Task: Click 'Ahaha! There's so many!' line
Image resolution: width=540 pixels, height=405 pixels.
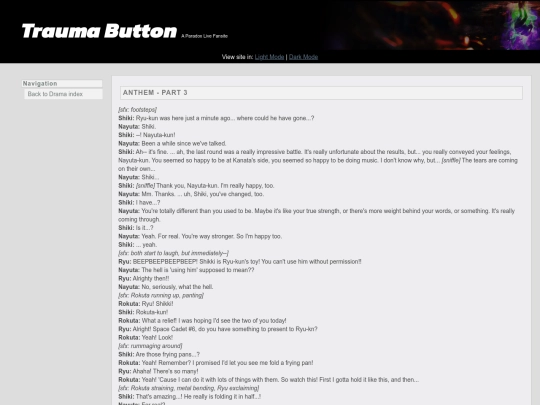Action: pyautogui.click(x=158, y=371)
